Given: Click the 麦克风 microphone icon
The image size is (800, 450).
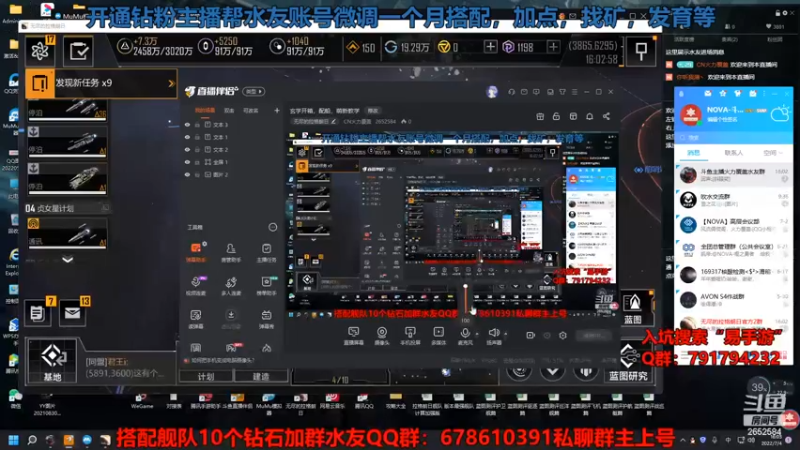Looking at the screenshot, I should coord(465,333).
